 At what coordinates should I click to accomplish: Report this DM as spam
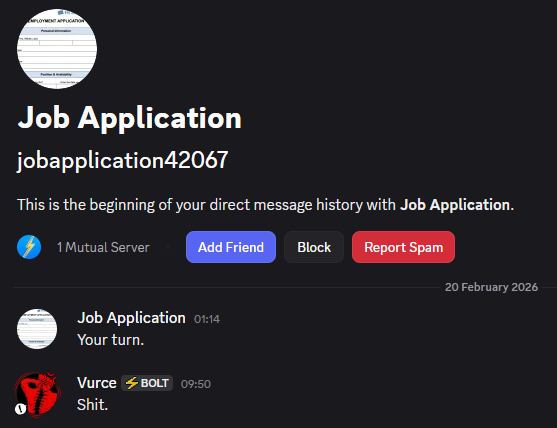[404, 247]
